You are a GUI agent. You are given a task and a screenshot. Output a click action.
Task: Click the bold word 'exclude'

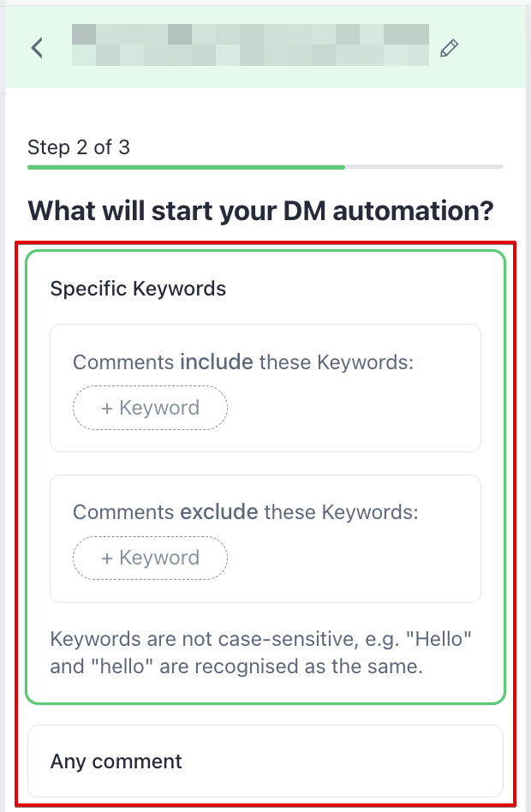coord(218,512)
